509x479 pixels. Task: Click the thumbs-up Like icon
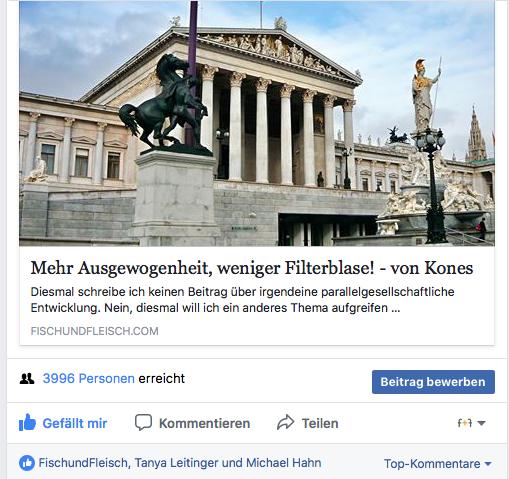pos(27,423)
